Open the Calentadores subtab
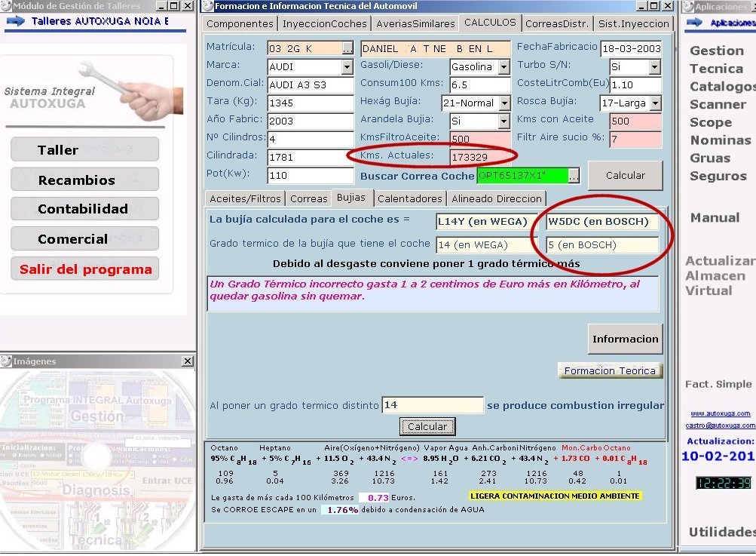 pyautogui.click(x=409, y=198)
